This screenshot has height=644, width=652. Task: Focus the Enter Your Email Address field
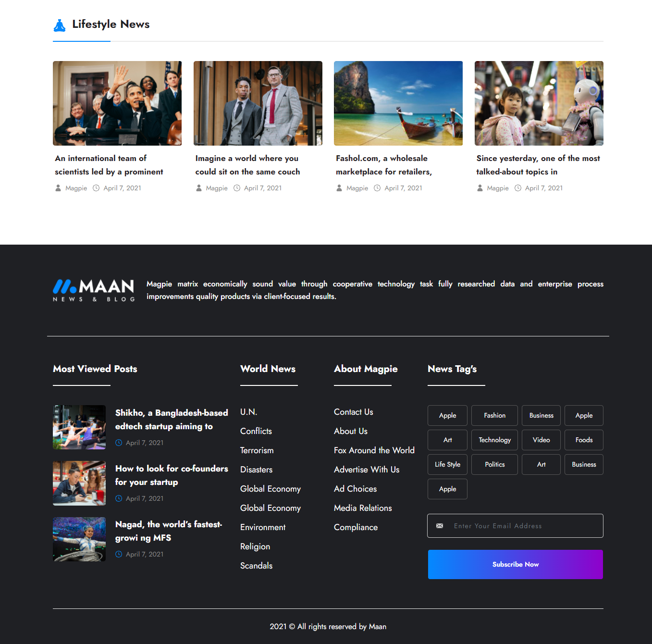point(524,526)
